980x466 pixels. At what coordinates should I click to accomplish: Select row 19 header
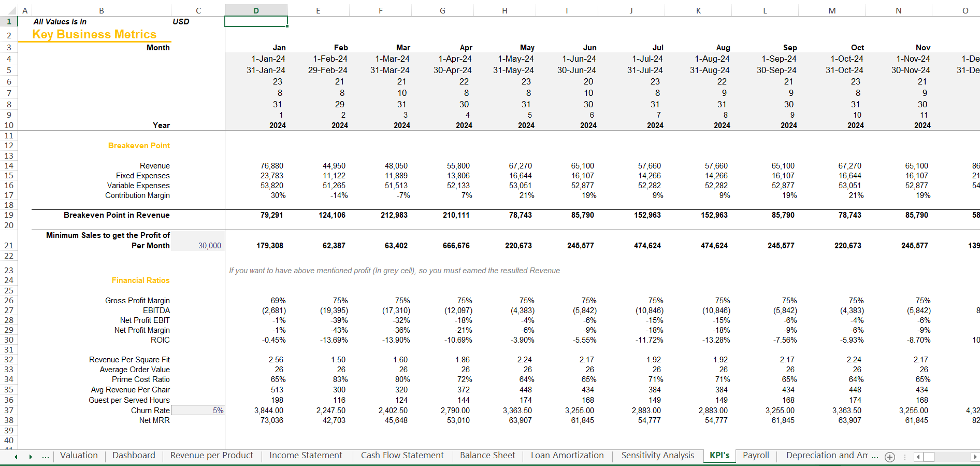(9, 215)
